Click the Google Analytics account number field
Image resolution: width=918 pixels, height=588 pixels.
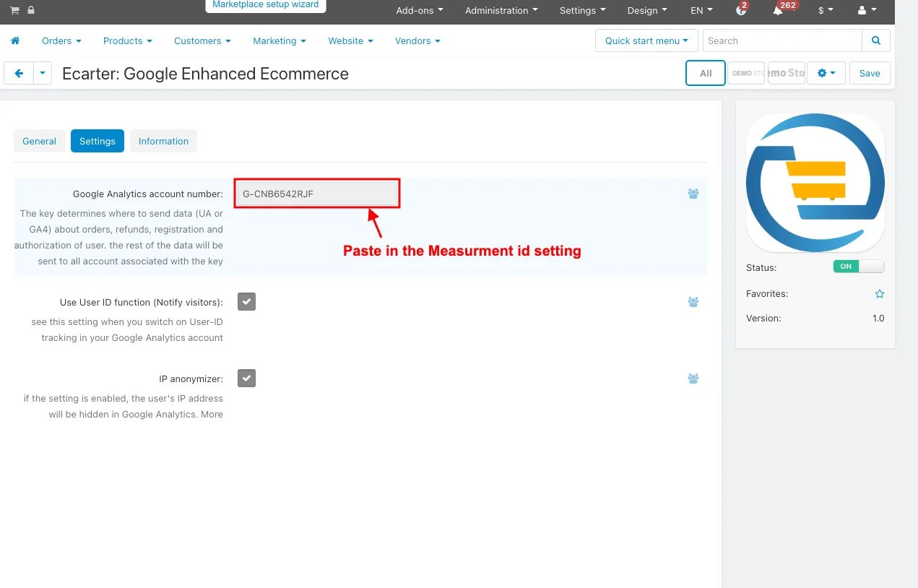316,194
